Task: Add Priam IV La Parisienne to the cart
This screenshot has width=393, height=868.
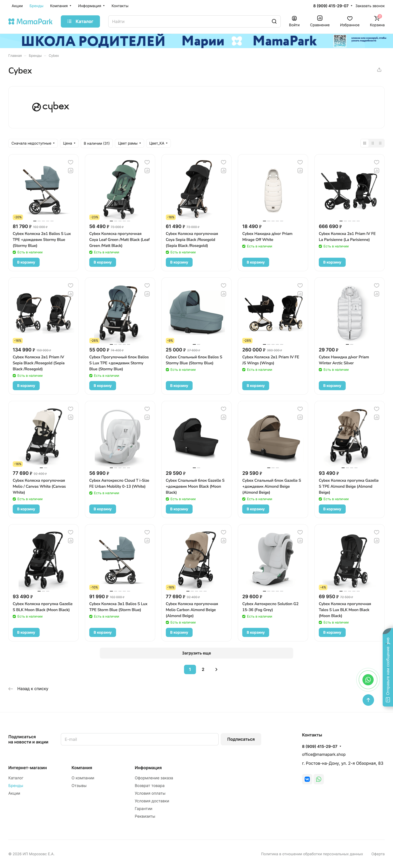Action: 332,262
